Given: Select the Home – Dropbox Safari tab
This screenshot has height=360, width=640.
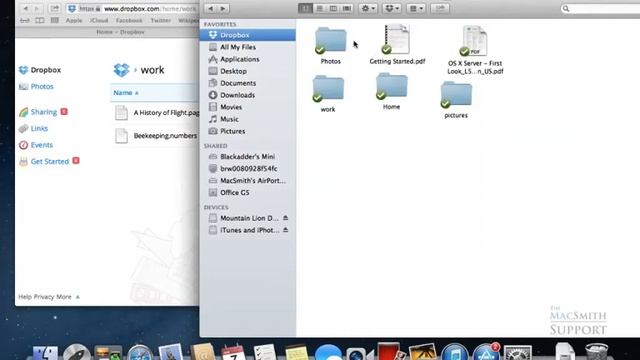Looking at the screenshot, I should pyautogui.click(x=120, y=32).
